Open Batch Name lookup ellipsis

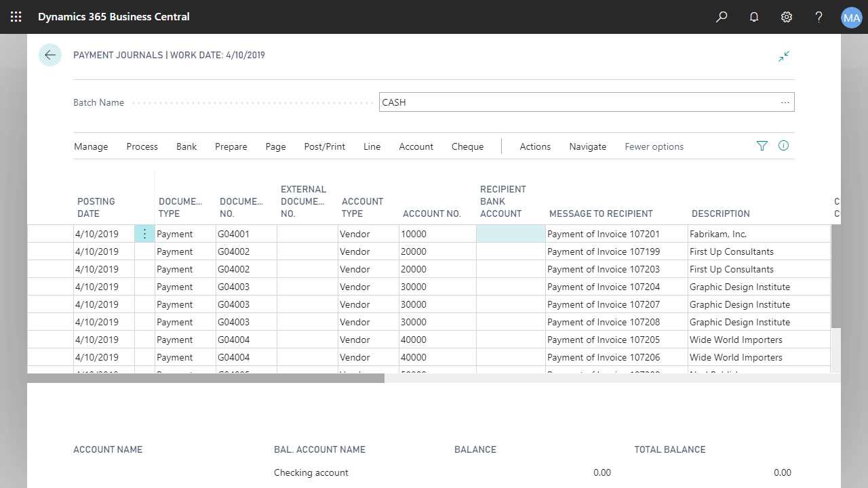click(785, 102)
